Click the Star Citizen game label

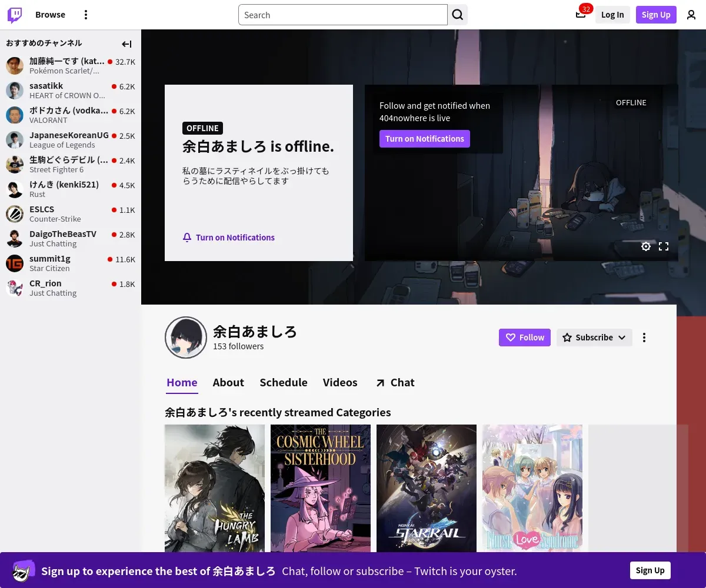point(49,268)
